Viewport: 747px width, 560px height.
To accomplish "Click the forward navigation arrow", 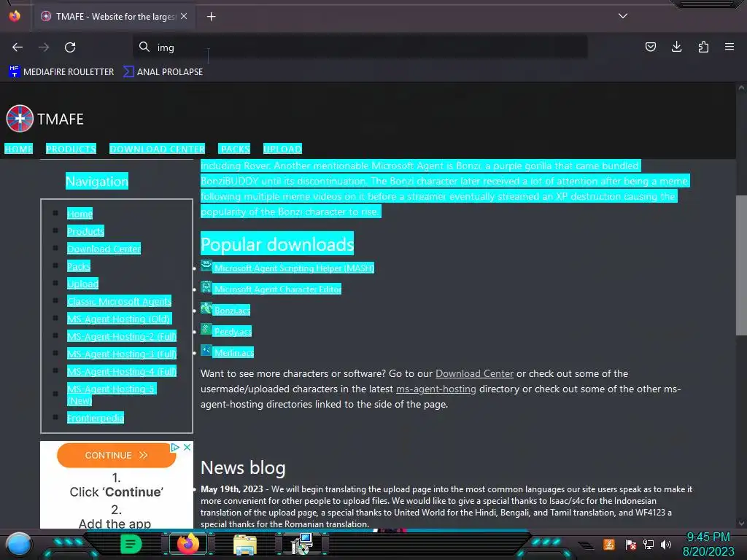I will tap(44, 47).
